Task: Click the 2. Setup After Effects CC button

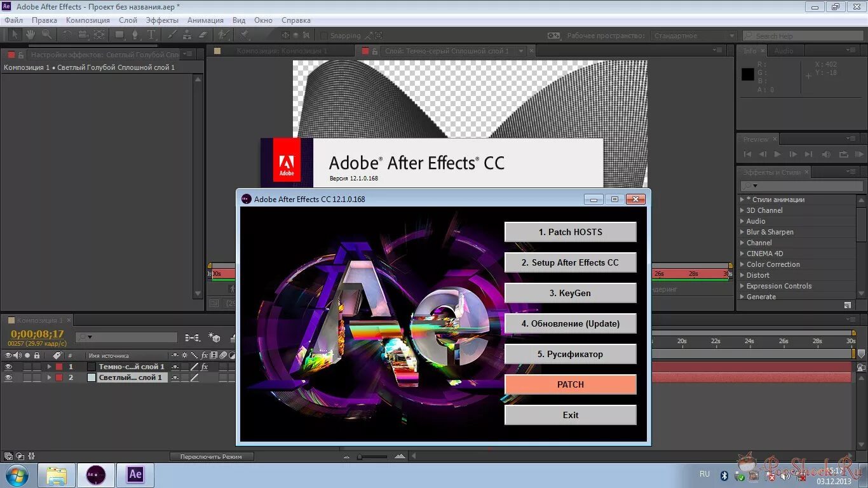Action: tap(571, 262)
